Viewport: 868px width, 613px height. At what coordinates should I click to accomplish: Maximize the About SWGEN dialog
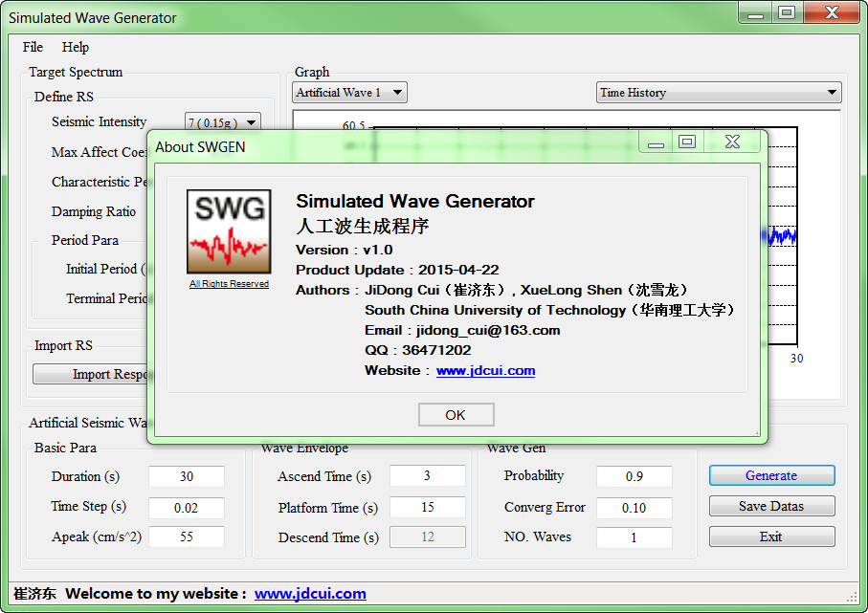coord(687,142)
